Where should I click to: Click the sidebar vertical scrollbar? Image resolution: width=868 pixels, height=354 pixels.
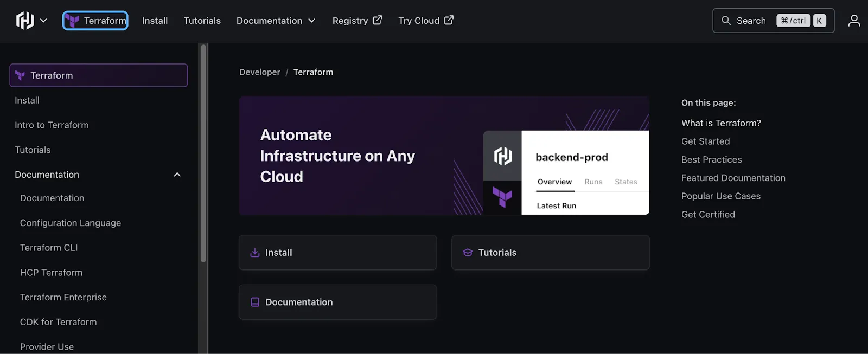pyautogui.click(x=203, y=153)
